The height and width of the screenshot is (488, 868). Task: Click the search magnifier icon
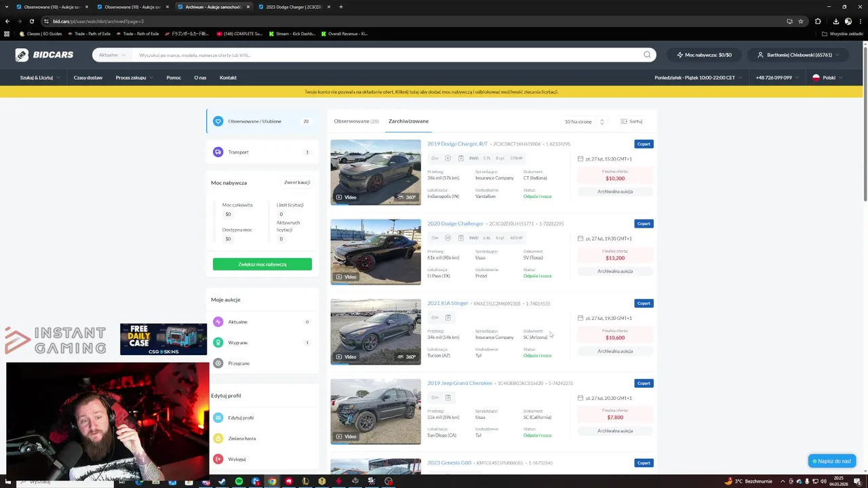[x=647, y=55]
